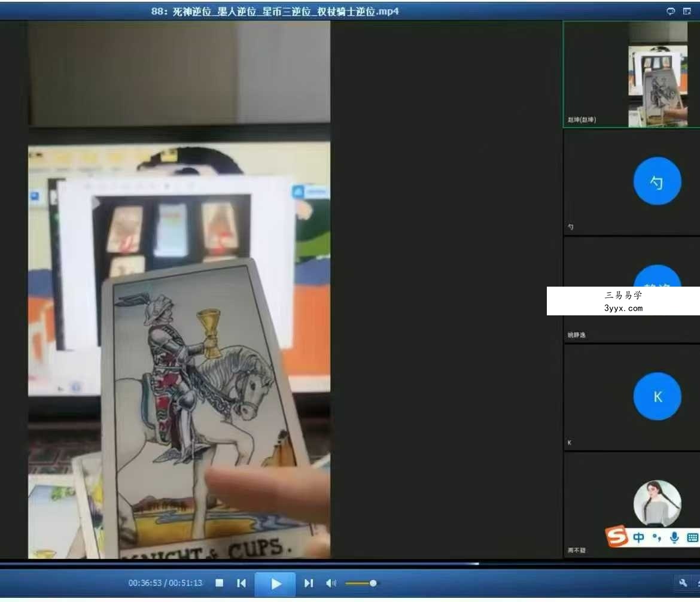Click participant name label 勺

(571, 227)
